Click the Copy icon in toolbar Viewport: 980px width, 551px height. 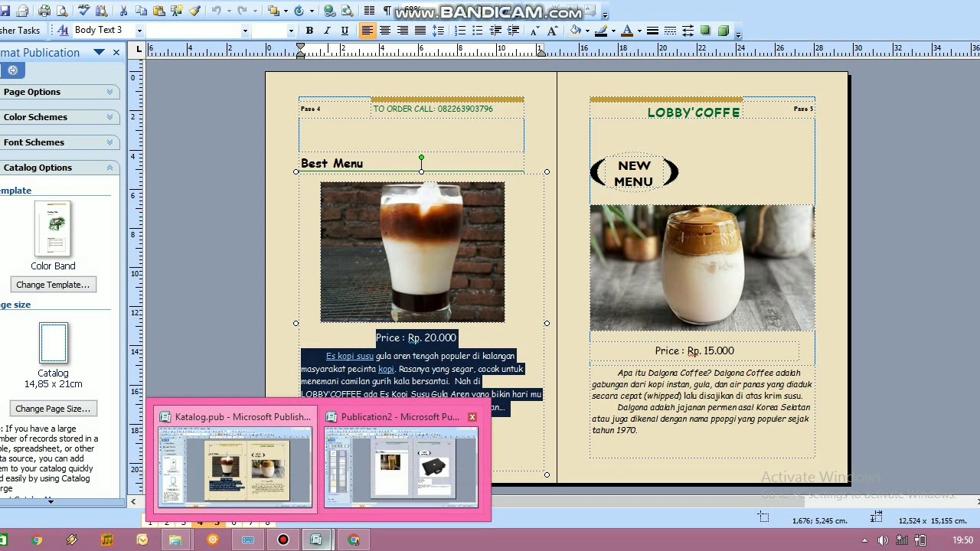click(x=141, y=11)
